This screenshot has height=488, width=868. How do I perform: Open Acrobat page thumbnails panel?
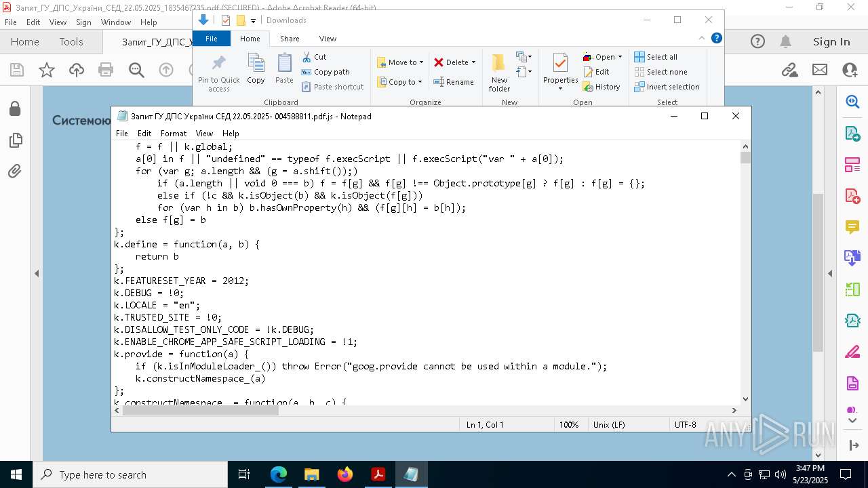tap(15, 140)
